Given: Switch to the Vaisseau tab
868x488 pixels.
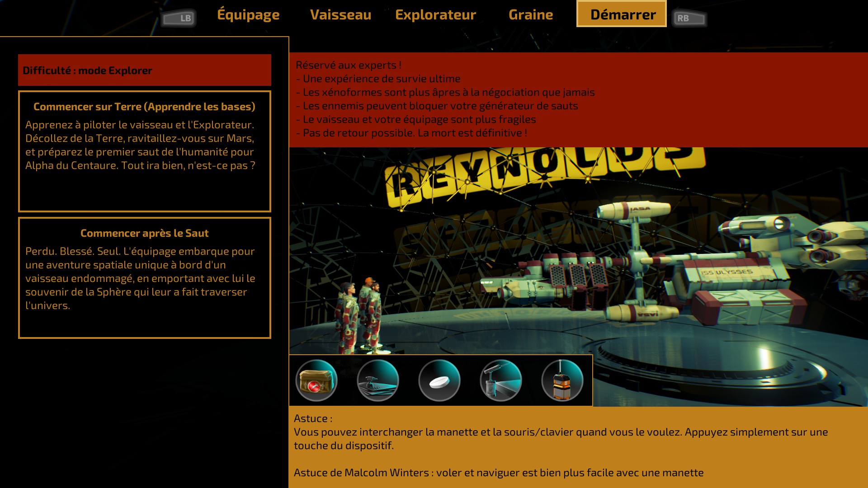Looking at the screenshot, I should coord(340,14).
